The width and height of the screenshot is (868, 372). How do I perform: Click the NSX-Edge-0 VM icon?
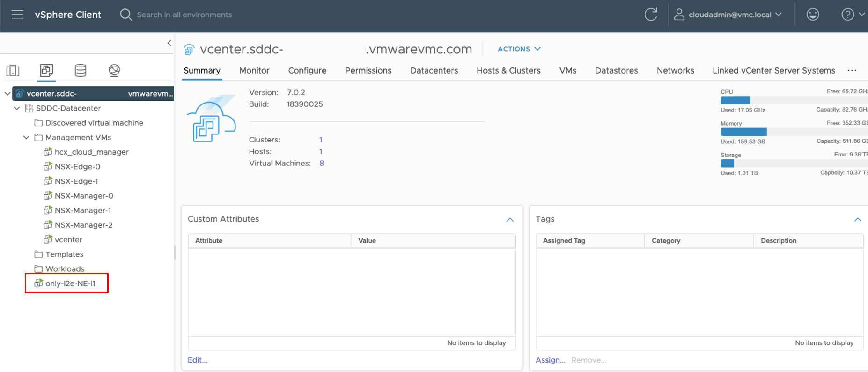[48, 166]
